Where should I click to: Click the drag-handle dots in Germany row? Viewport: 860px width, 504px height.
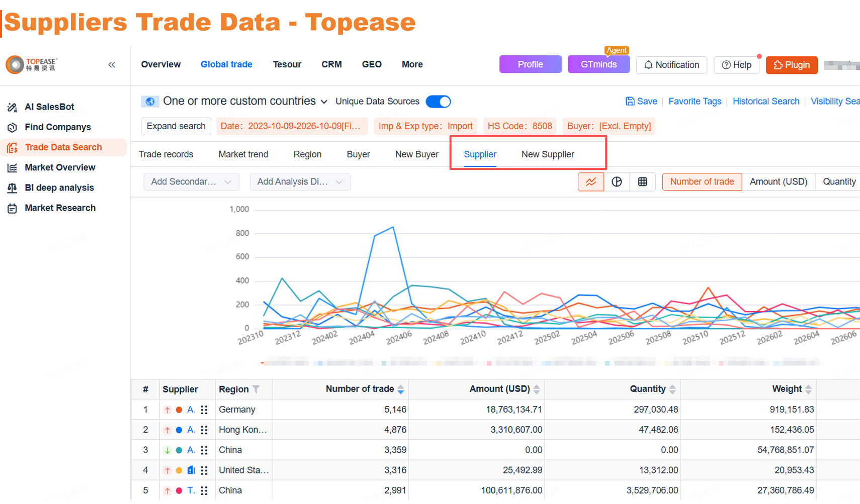(204, 410)
